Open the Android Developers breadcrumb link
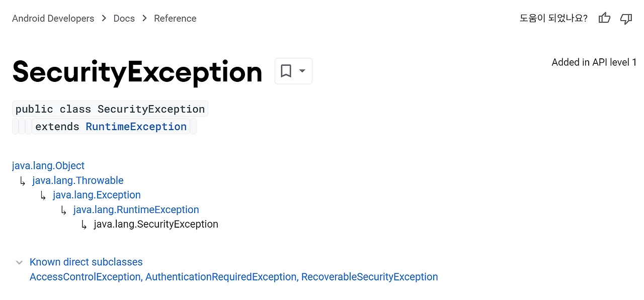This screenshot has height=300, width=644. 53,18
